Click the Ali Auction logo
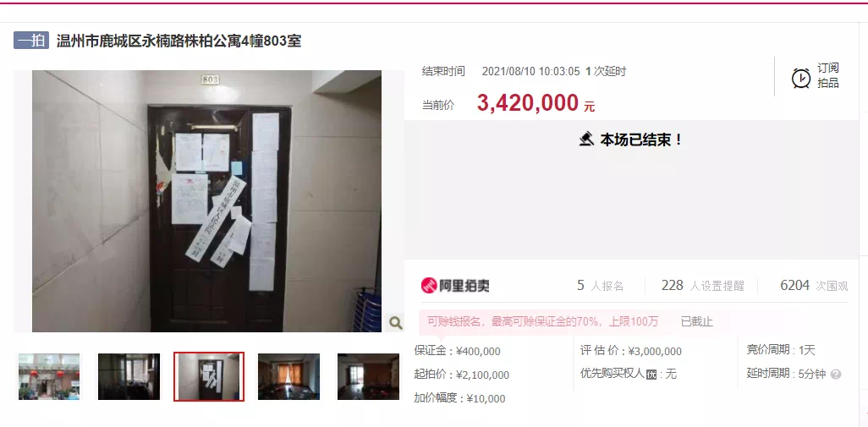 click(455, 286)
